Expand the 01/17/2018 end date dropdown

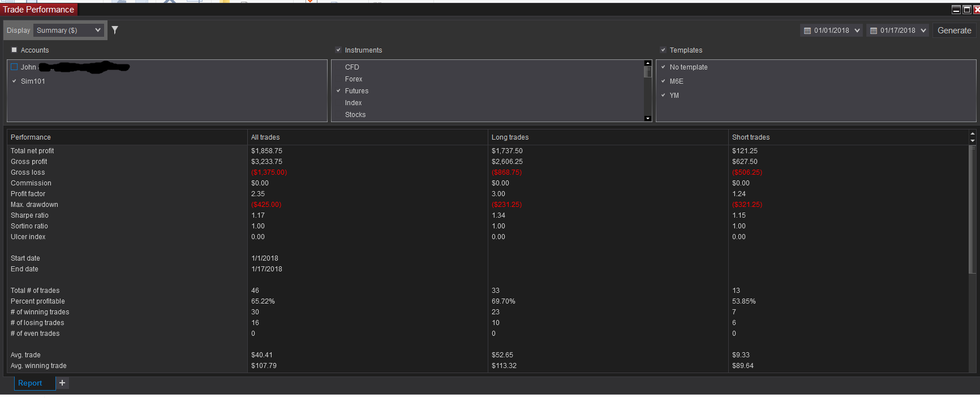click(923, 31)
